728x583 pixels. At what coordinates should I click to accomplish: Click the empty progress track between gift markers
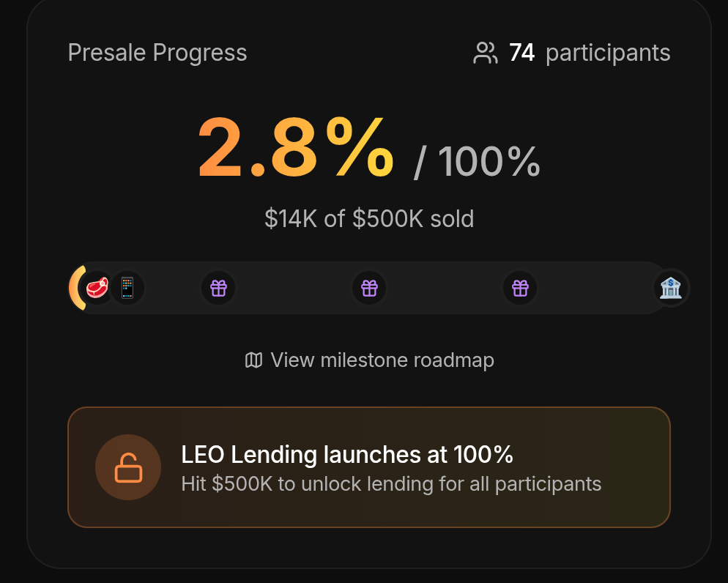click(x=293, y=288)
